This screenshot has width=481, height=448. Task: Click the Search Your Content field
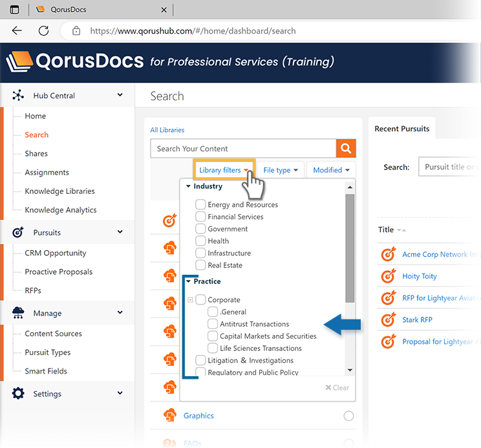[x=243, y=149]
